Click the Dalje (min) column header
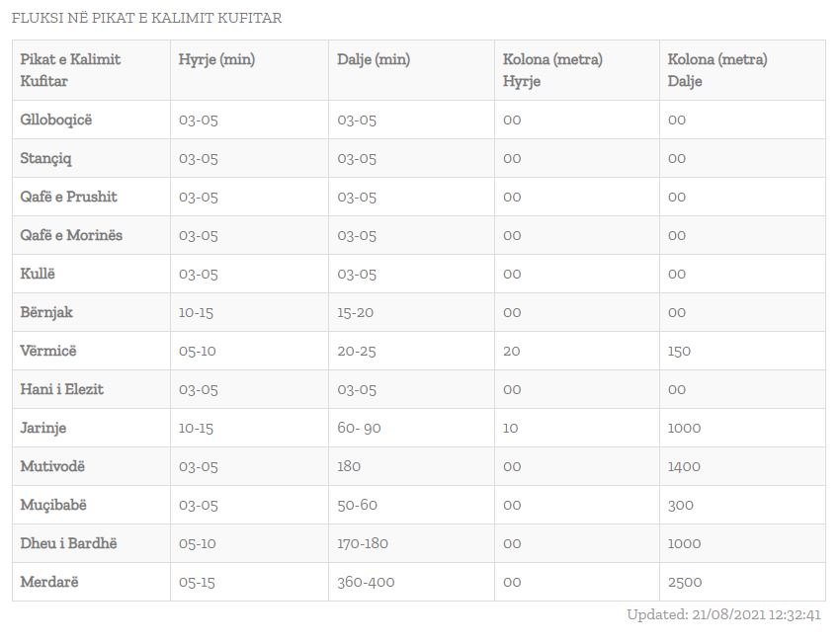840x644 pixels. click(x=374, y=59)
